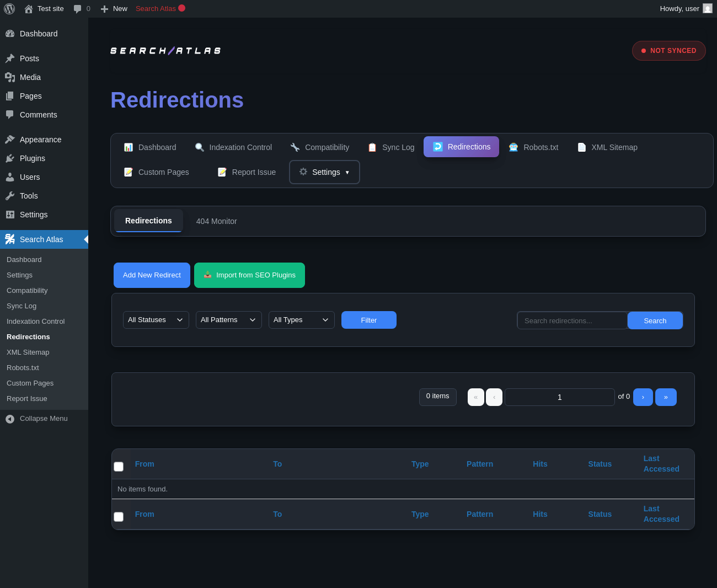Click the Dashboard gauge icon in sidebar

pyautogui.click(x=10, y=34)
